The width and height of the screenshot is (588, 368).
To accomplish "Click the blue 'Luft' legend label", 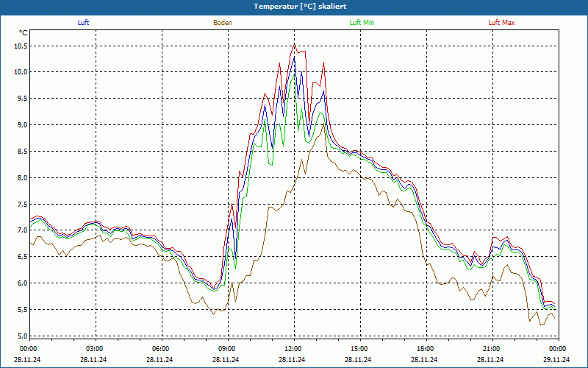I will [x=83, y=23].
